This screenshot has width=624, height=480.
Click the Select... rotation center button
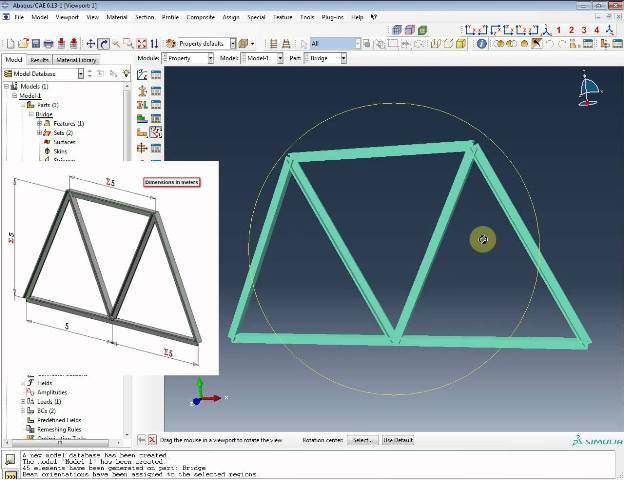[360, 440]
